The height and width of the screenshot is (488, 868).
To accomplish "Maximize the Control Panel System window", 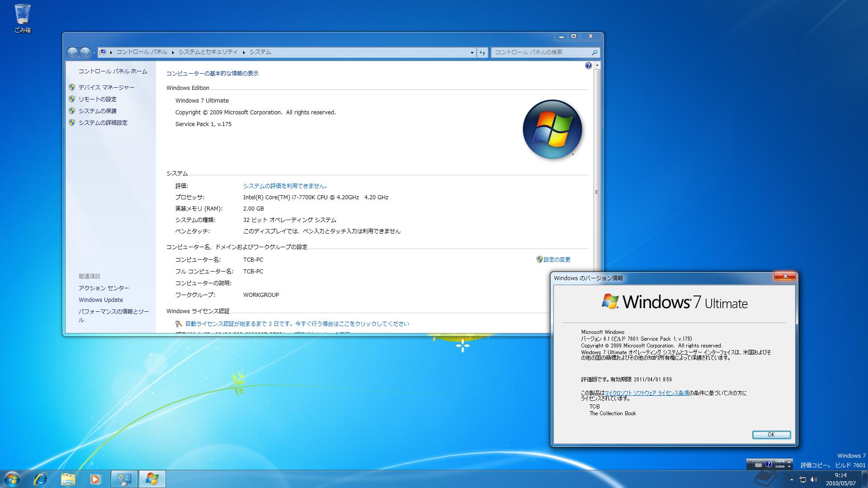I will click(574, 36).
